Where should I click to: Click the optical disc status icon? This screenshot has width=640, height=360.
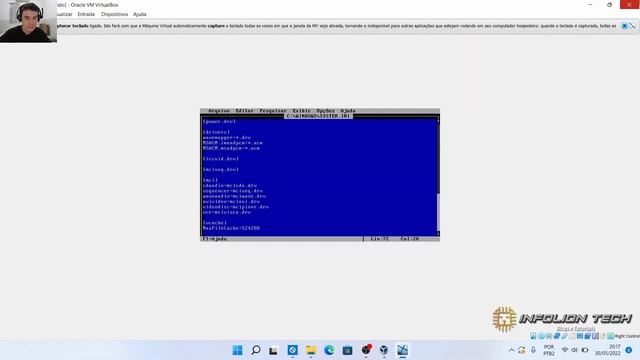541,336
